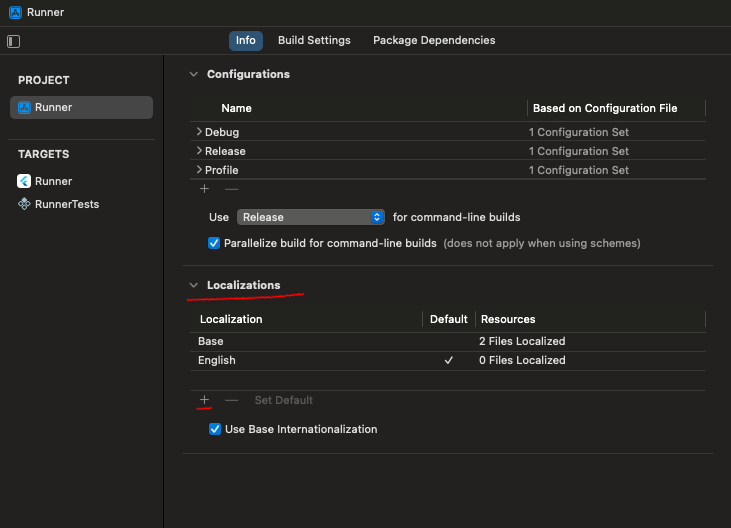Switch to the Info tab
The width and height of the screenshot is (731, 528).
click(x=246, y=41)
